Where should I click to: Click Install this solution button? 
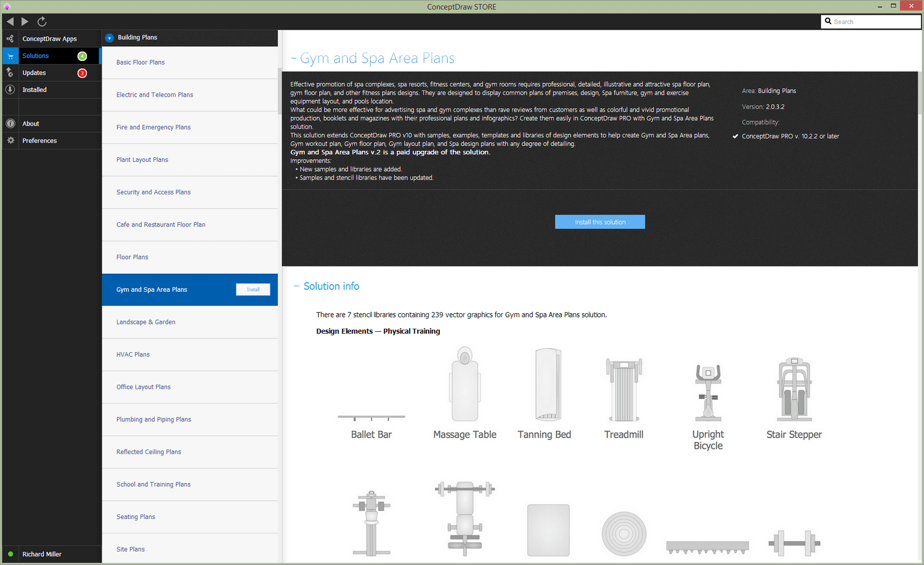click(x=600, y=222)
